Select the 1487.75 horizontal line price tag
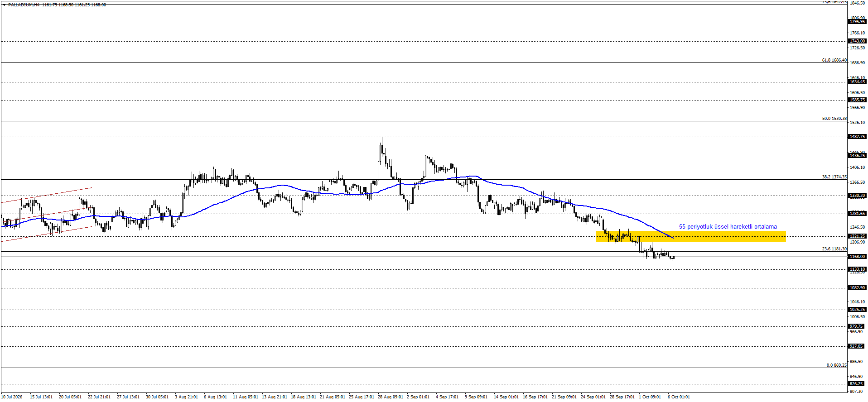The image size is (868, 402). 857,137
